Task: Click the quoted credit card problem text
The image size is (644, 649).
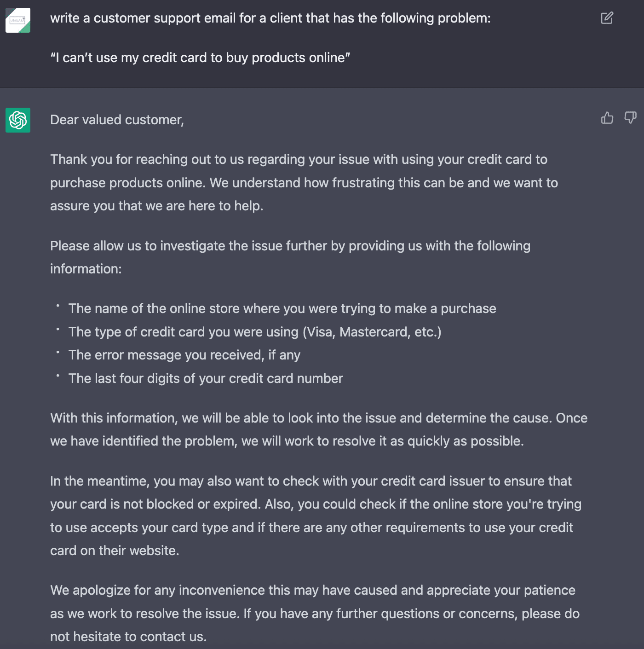Action: 200,58
